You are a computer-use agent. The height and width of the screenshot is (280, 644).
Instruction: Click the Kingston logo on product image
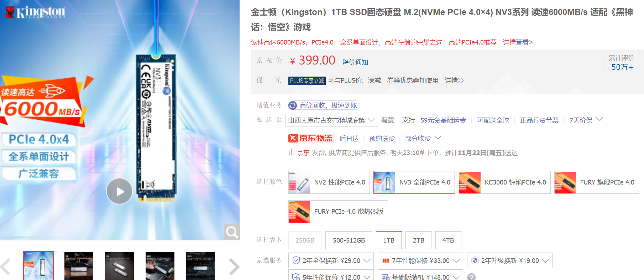tap(36, 12)
